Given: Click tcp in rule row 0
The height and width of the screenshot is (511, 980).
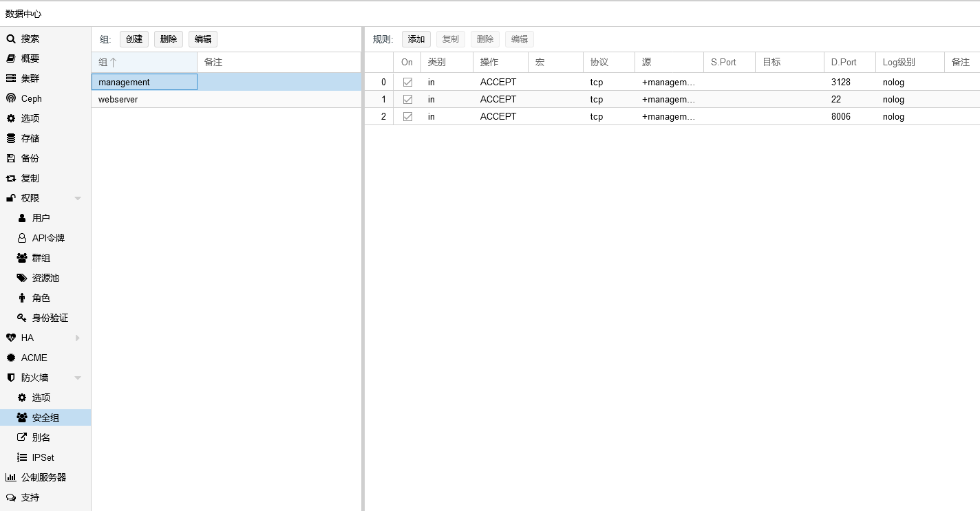Looking at the screenshot, I should click(x=597, y=82).
